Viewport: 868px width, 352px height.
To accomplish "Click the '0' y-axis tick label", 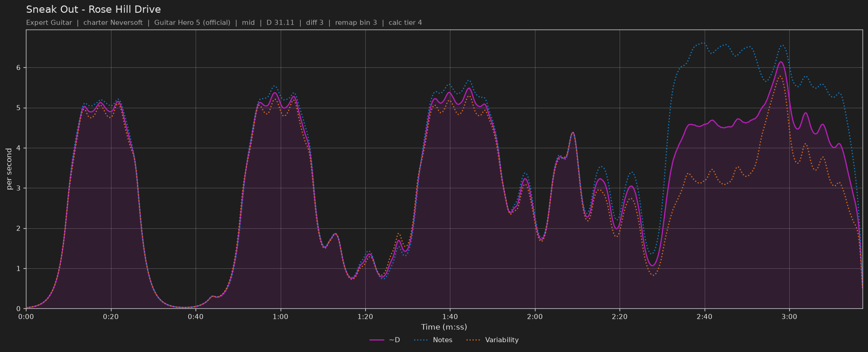I will [19, 309].
